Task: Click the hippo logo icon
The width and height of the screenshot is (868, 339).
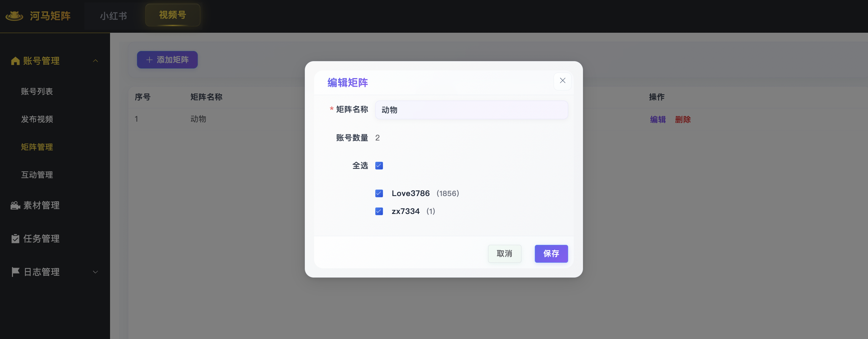Action: click(15, 15)
